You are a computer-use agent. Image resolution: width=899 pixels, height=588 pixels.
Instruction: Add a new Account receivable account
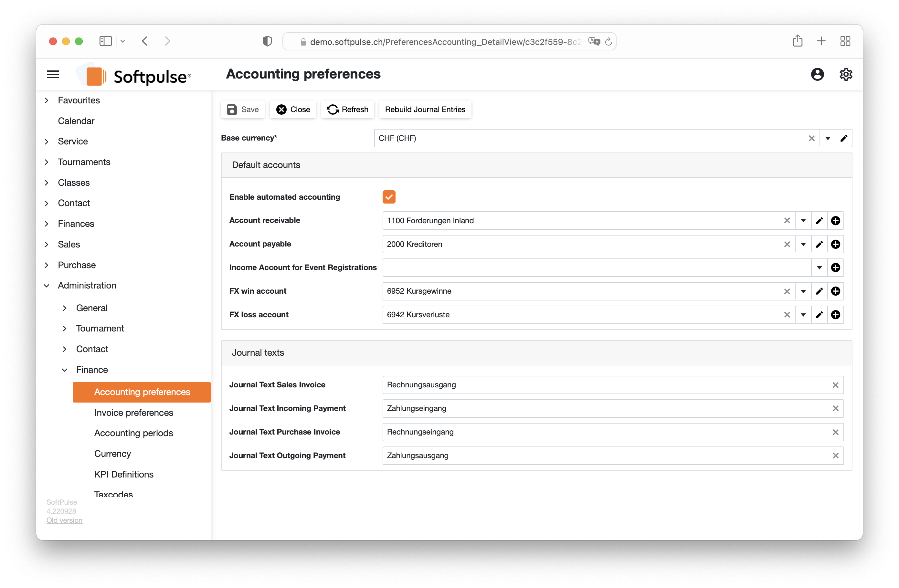click(835, 221)
